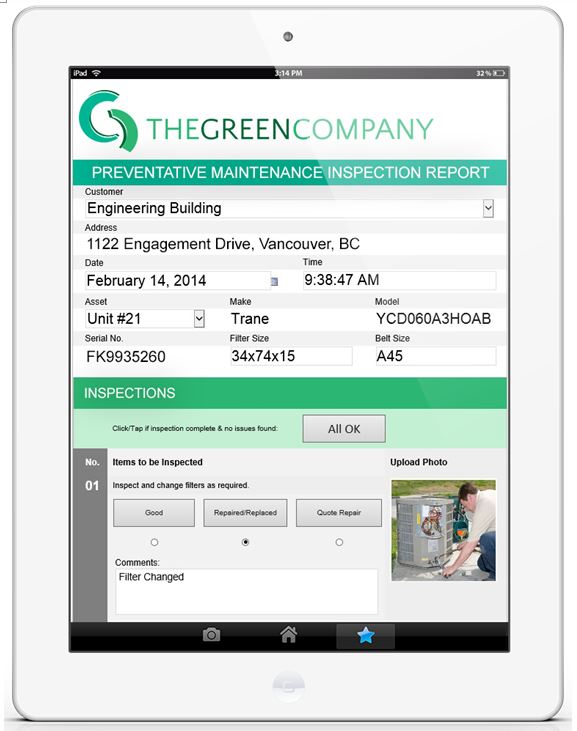Click the Quote Repair button
This screenshot has width=577, height=731.
pyautogui.click(x=339, y=513)
